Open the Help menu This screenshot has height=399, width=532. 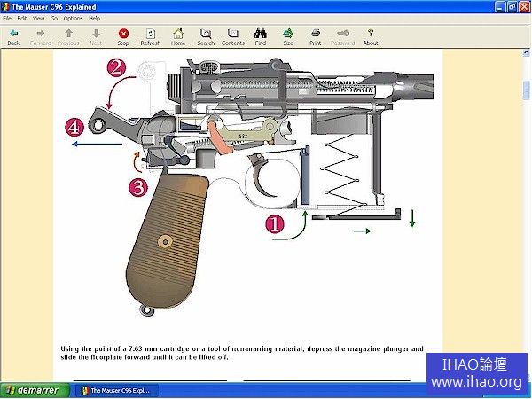[x=94, y=19]
